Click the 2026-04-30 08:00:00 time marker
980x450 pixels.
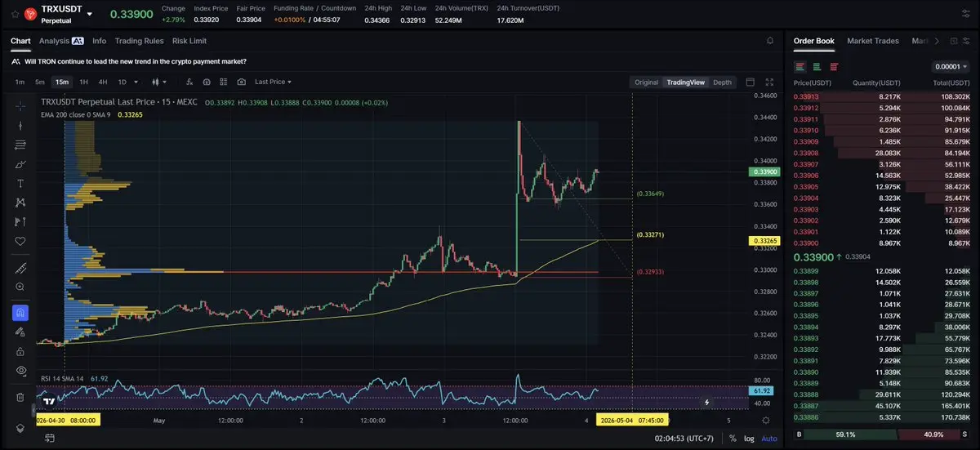67,420
